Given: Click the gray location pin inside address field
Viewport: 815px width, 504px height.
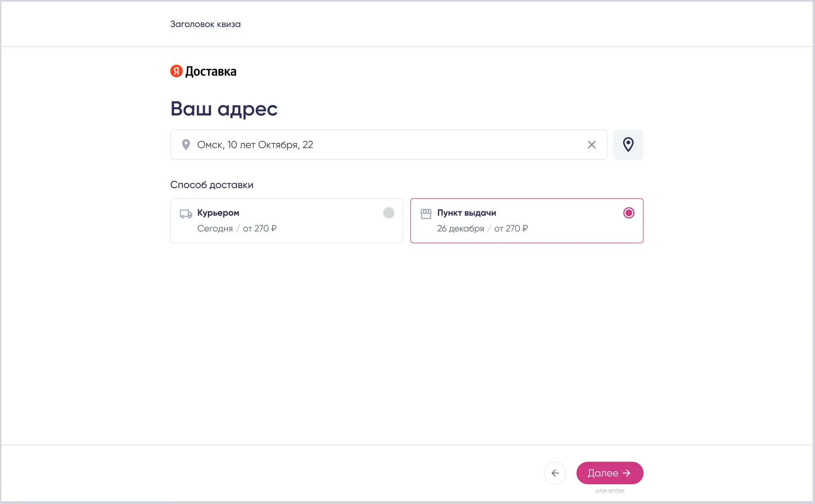Looking at the screenshot, I should [x=186, y=145].
